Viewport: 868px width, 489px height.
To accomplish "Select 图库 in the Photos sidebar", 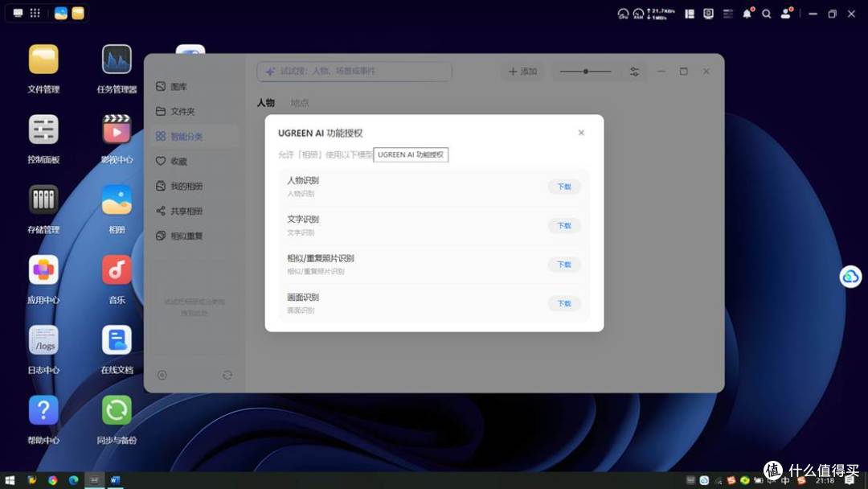I will click(194, 86).
